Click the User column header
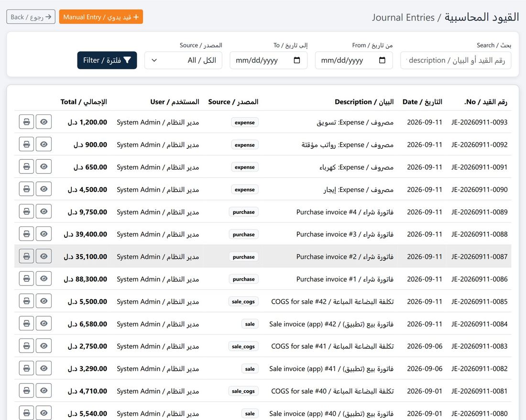This screenshot has height=420, width=526. click(175, 101)
